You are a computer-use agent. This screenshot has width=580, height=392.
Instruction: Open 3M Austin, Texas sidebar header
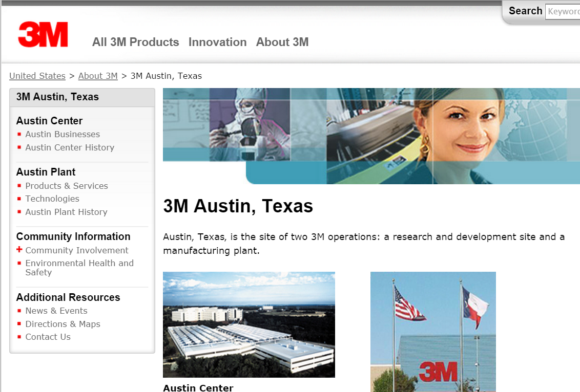point(57,97)
